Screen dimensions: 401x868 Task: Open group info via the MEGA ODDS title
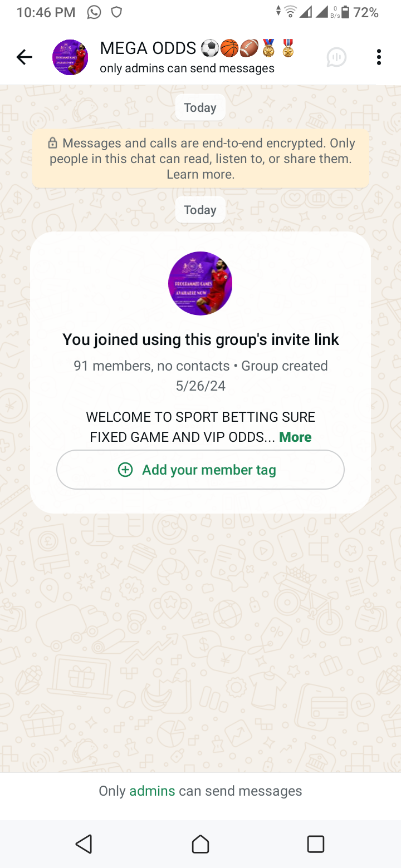tap(148, 49)
